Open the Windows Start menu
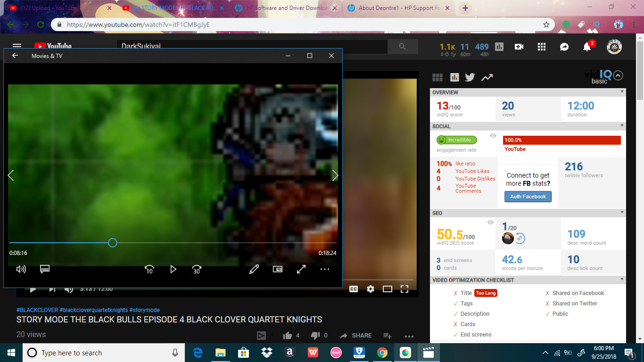The width and height of the screenshot is (644, 362). [x=11, y=353]
